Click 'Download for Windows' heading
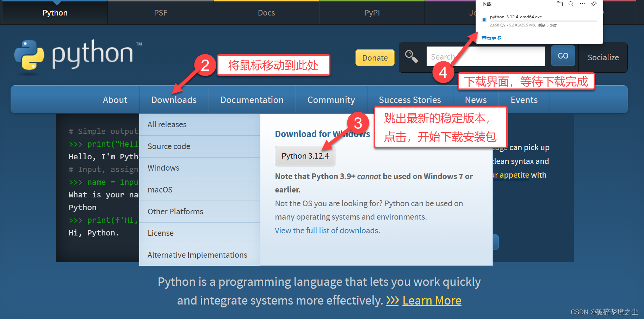This screenshot has width=644, height=319. pos(322,134)
